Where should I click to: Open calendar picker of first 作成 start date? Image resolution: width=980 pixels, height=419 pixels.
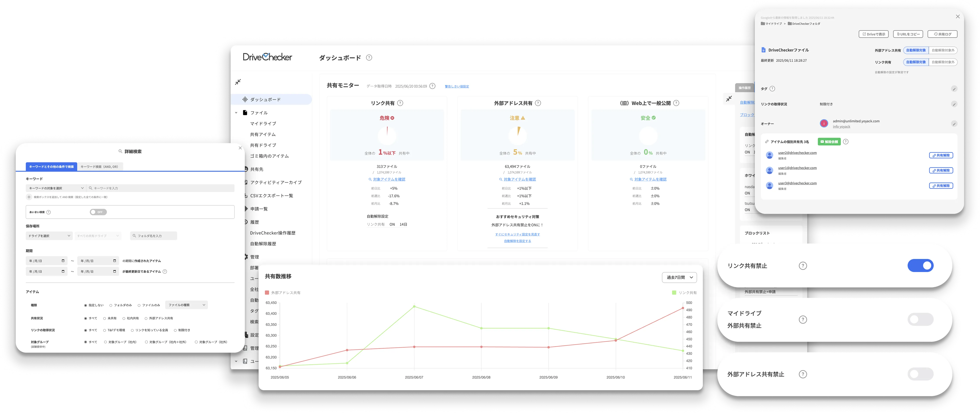[63, 261]
